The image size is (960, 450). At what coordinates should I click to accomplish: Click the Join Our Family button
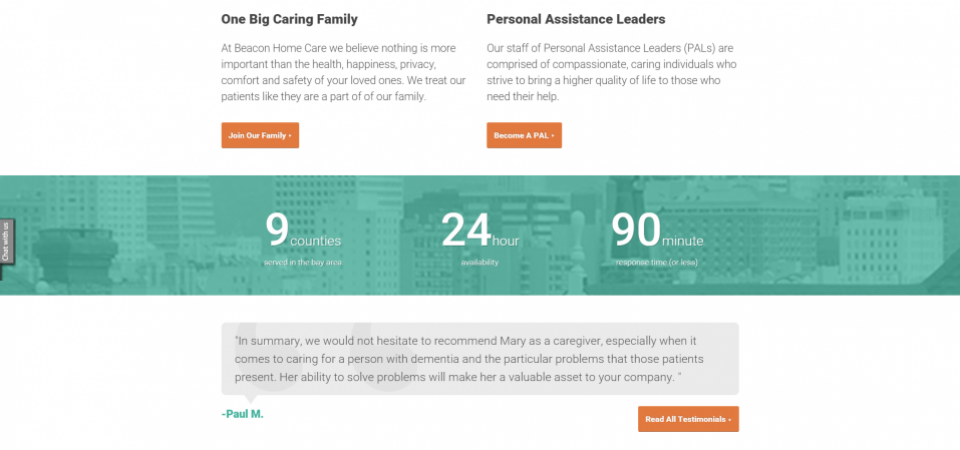(260, 135)
